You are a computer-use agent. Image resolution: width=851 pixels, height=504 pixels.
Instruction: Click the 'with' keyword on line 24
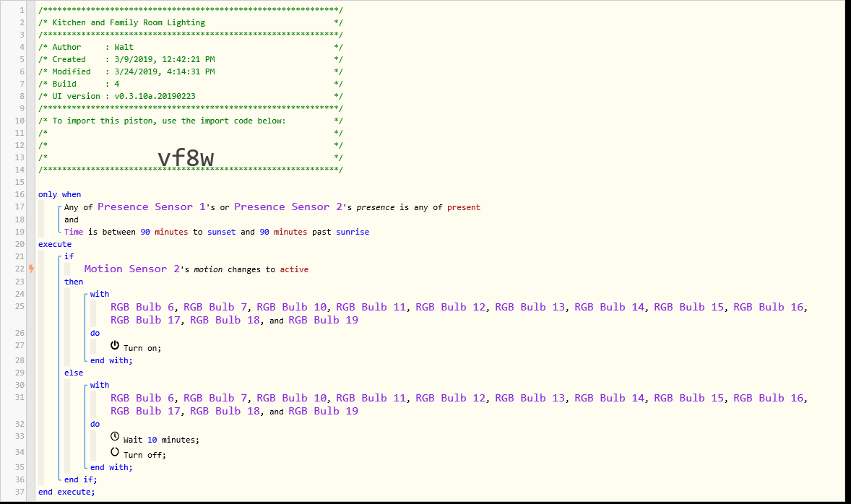tap(100, 294)
